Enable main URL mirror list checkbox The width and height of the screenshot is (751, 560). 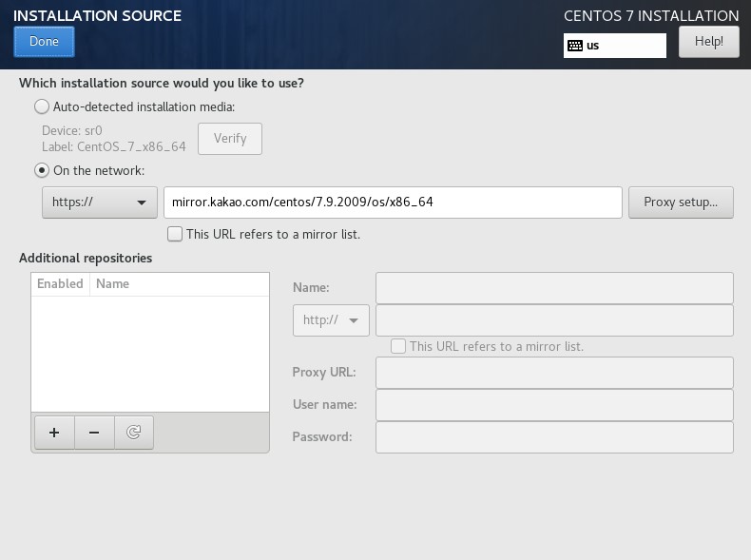[175, 234]
